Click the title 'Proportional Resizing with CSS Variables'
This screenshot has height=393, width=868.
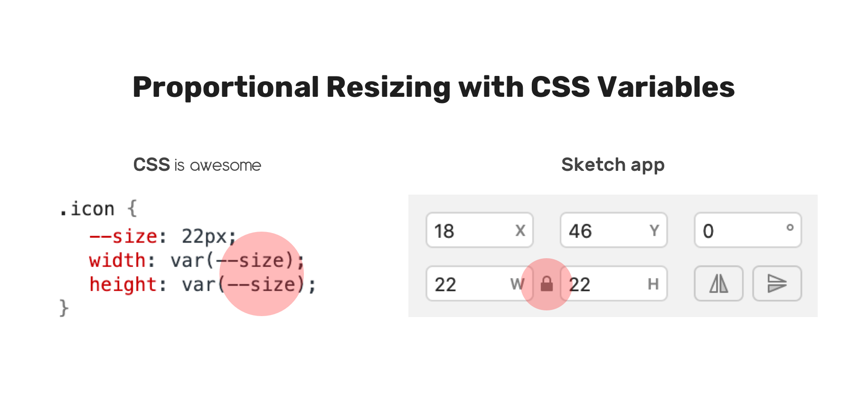pyautogui.click(x=434, y=86)
